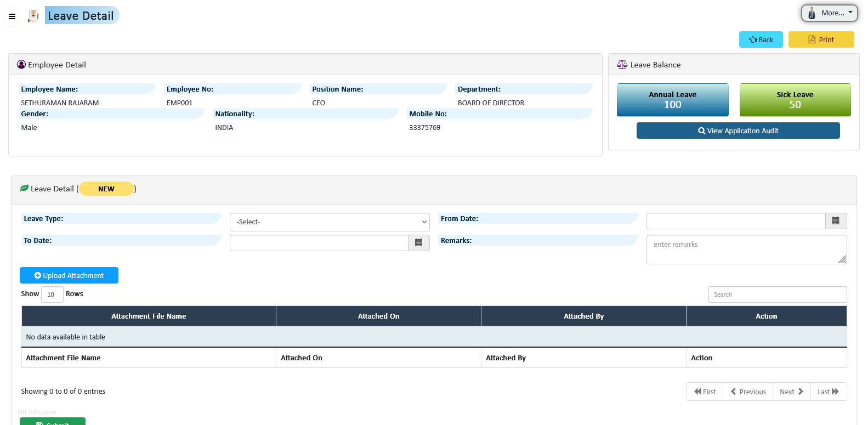Open the Leave Type select dropdown
The width and height of the screenshot is (868, 425).
330,222
